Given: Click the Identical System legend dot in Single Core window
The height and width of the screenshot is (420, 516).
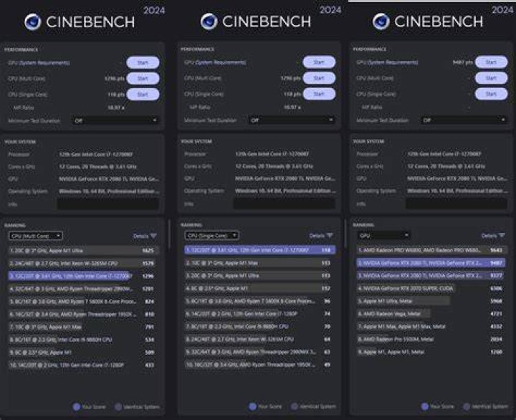Looking at the screenshot, I should (295, 406).
